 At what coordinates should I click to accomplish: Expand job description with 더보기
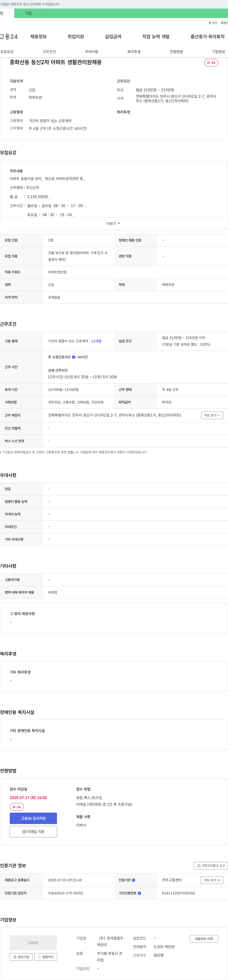click(113, 223)
